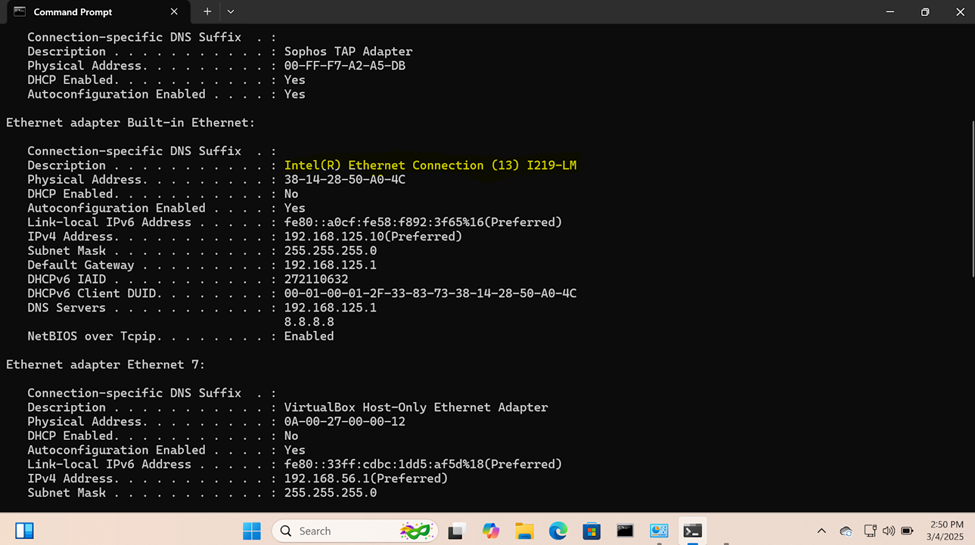The width and height of the screenshot is (975, 545).
Task: Click the 'Ethernet adapter Built-in Ethernet:' heading
Action: (x=131, y=123)
